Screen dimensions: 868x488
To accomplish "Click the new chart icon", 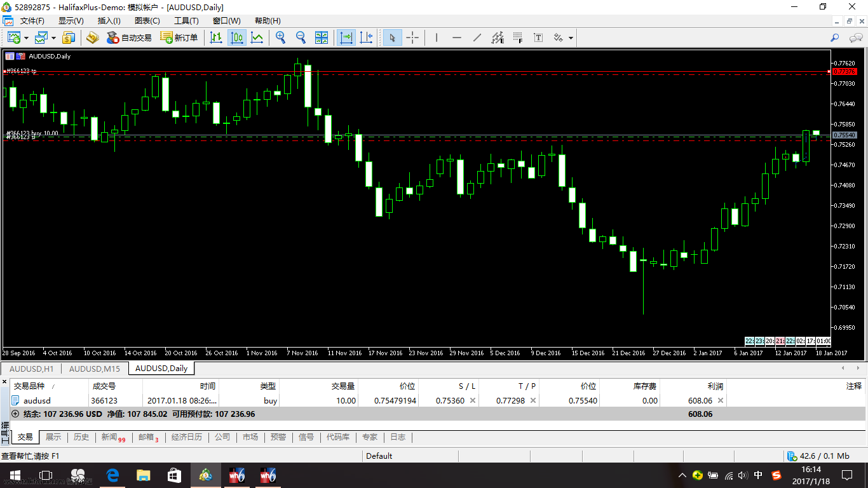I will coord(13,37).
